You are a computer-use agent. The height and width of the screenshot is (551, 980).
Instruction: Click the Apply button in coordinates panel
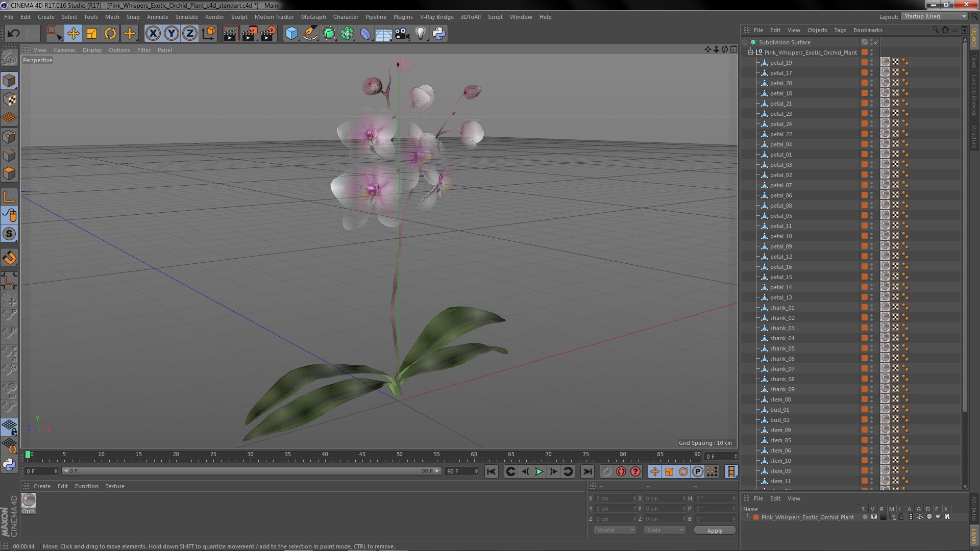point(715,530)
